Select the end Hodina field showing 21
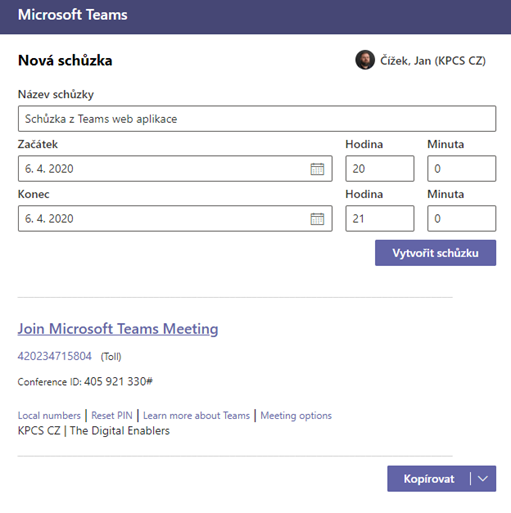This screenshot has height=513, width=511. click(x=380, y=219)
